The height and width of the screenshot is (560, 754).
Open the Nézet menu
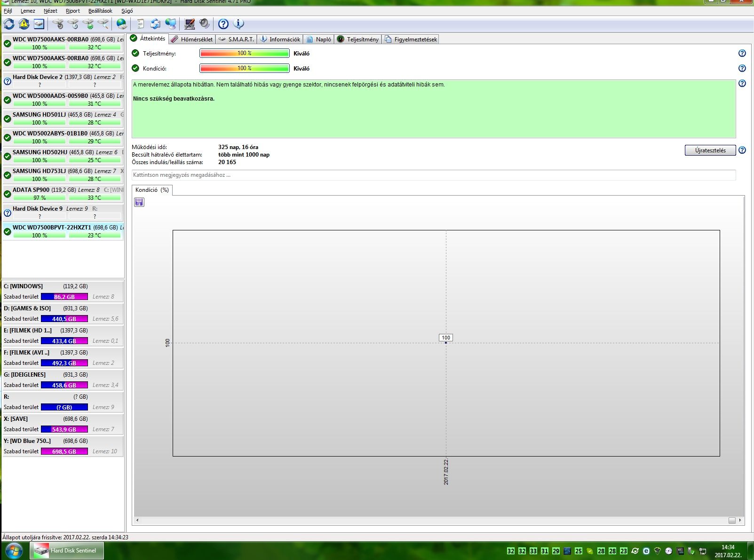pyautogui.click(x=50, y=11)
